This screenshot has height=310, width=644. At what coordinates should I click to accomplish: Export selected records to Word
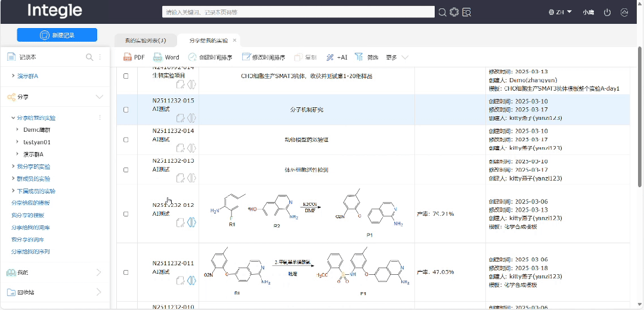click(x=166, y=57)
